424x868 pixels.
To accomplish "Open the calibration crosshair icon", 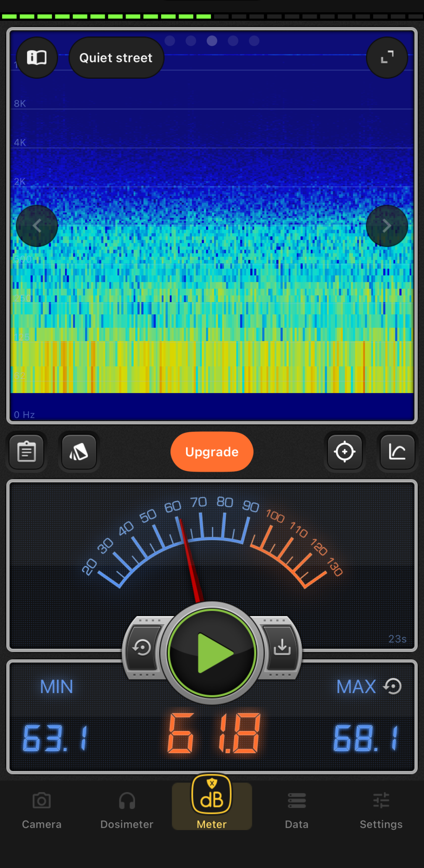I will click(x=344, y=452).
